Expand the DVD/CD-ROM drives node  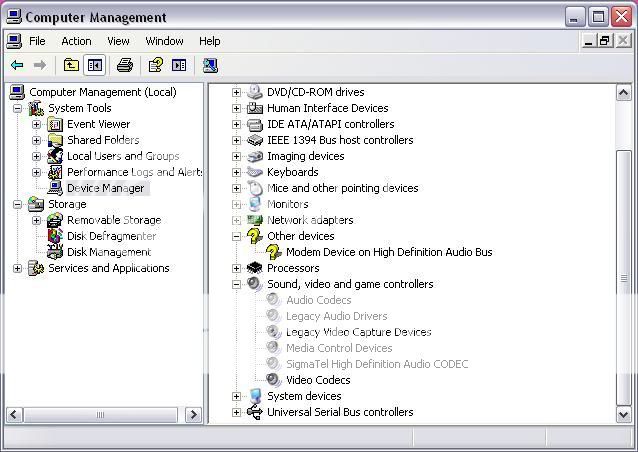click(237, 92)
